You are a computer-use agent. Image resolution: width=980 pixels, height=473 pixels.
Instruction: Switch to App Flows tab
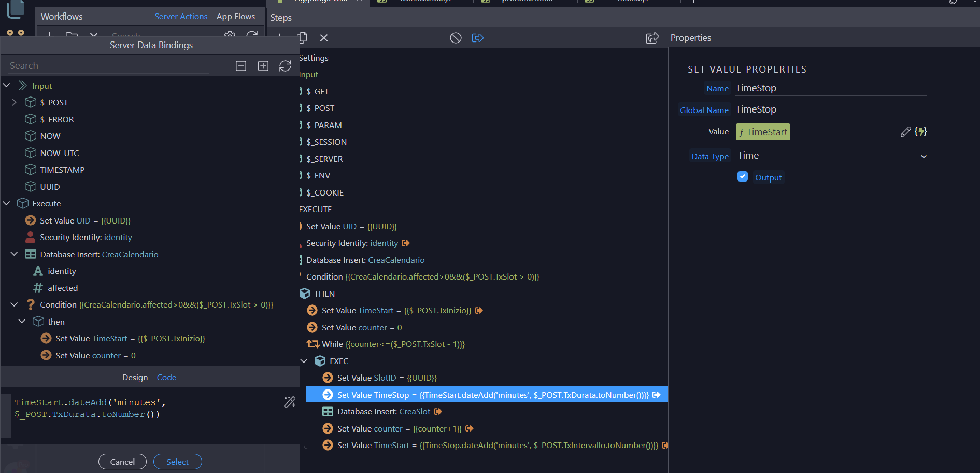point(236,17)
